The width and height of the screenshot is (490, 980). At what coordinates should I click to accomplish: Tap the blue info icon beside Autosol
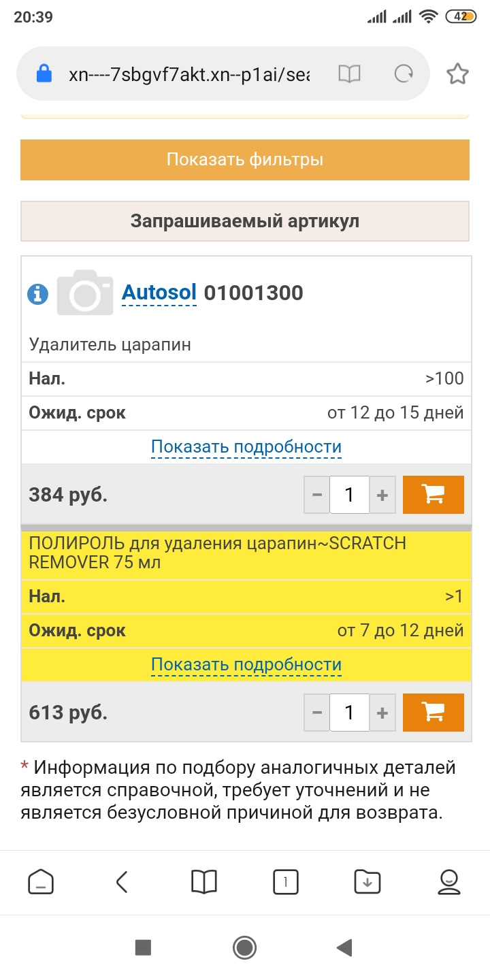point(37,294)
